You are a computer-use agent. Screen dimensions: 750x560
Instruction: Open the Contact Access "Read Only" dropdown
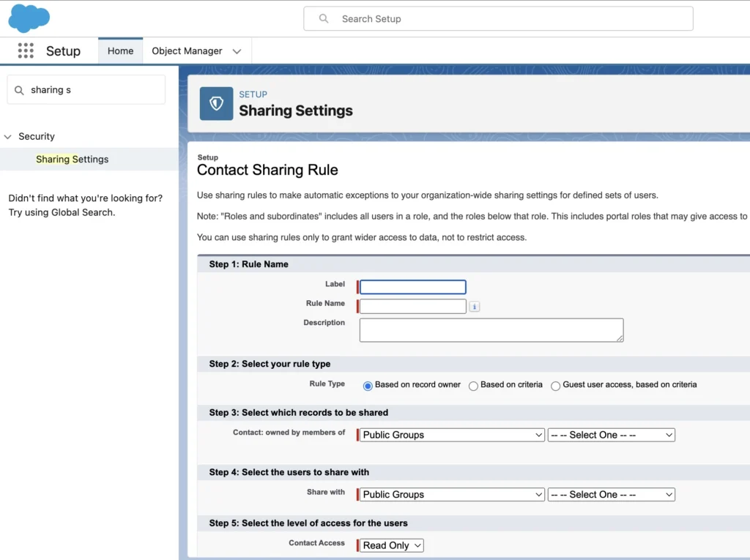(x=390, y=545)
